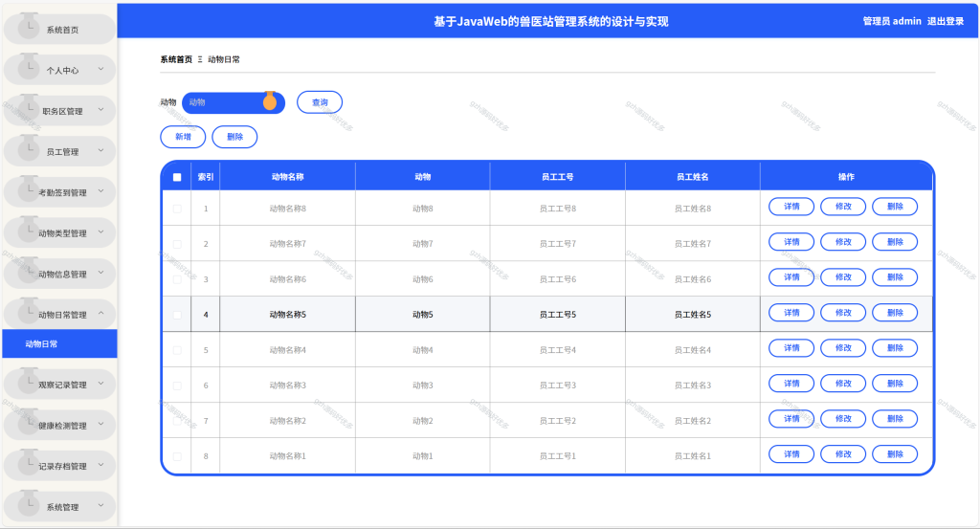Open the 记录存档管理 menu
This screenshot has width=980, height=529.
pos(59,466)
